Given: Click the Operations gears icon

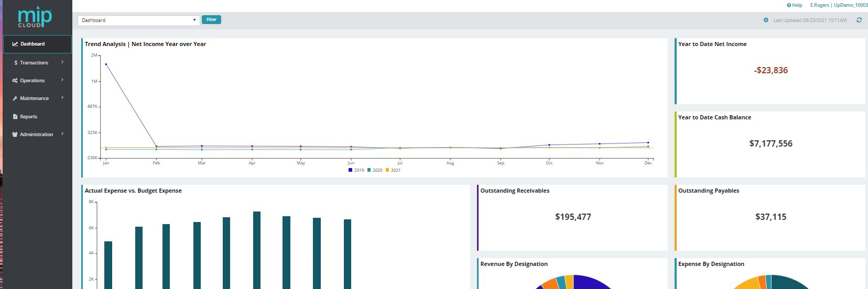Looking at the screenshot, I should click(15, 80).
